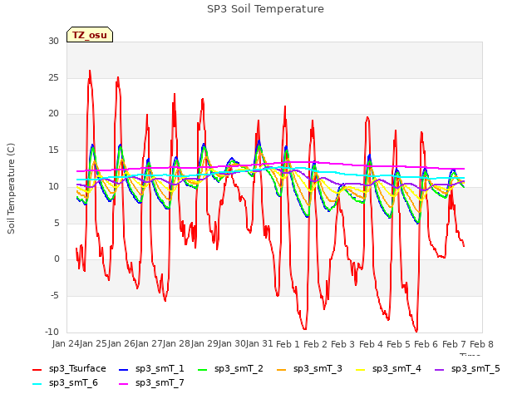
Task: Toggle sp3_smT_7 legend entry
Action: pyautogui.click(x=151, y=383)
